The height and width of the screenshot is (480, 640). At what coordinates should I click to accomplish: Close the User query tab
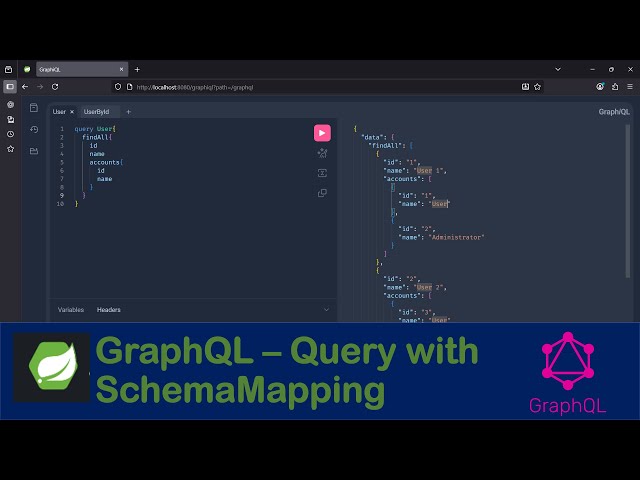(x=72, y=112)
